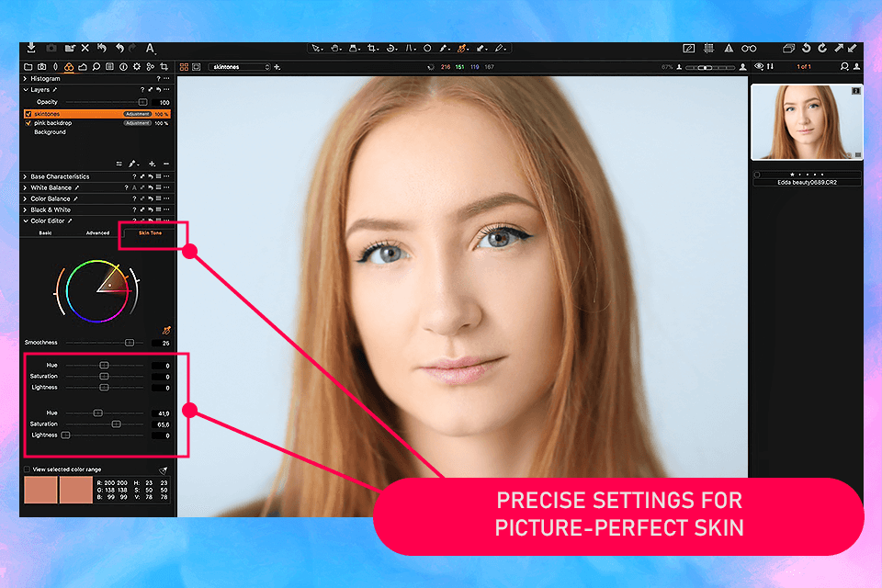Click the skin tone eyedropper above Smoothness

166,331
